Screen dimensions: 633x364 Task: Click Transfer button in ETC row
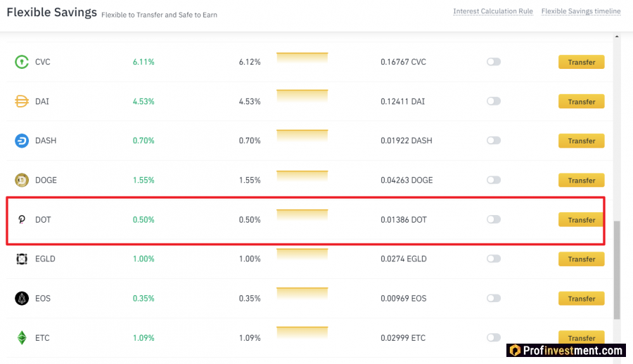(582, 337)
